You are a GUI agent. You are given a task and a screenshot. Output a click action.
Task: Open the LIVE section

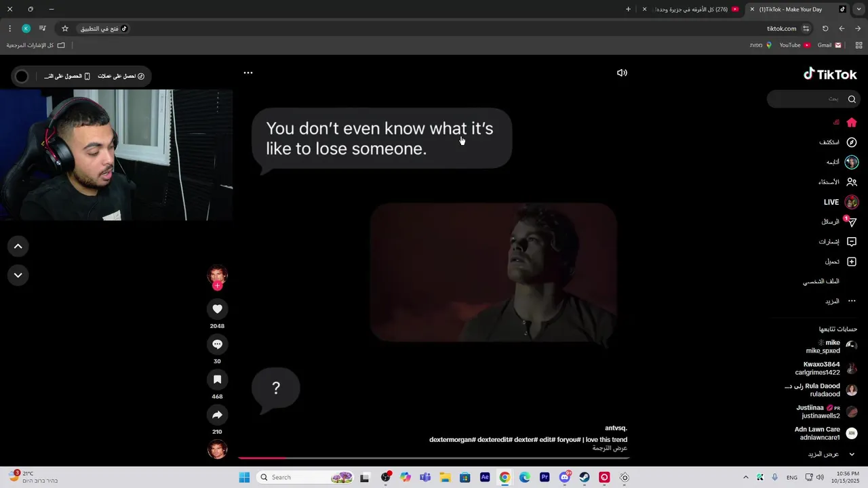[841, 202]
